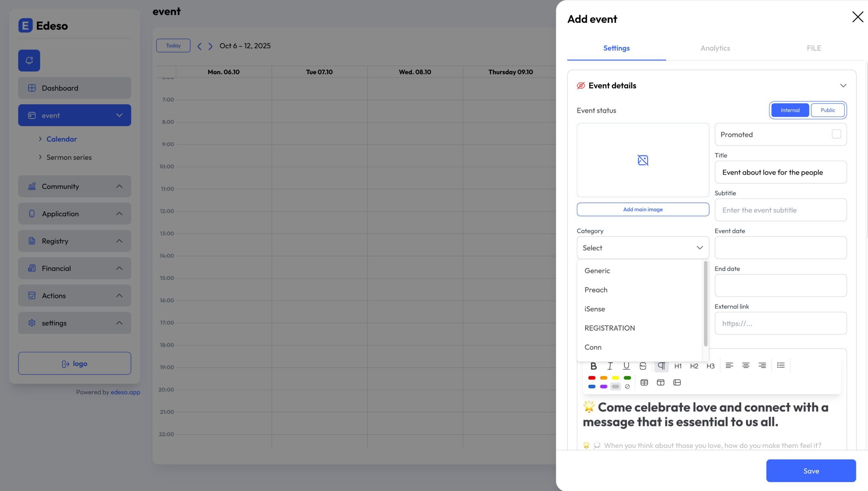Choose Preach from category list
The height and width of the screenshot is (491, 868).
596,290
